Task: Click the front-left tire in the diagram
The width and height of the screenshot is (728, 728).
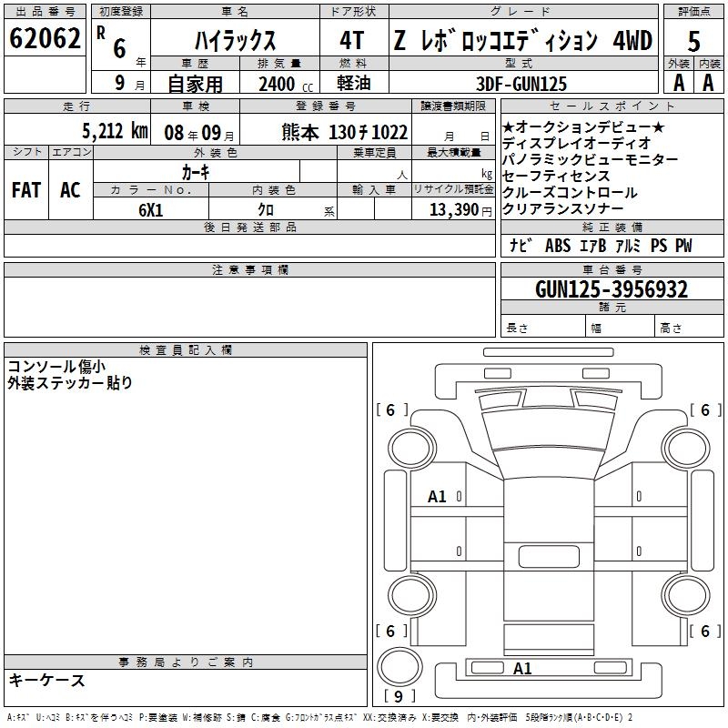Action: click(x=411, y=449)
